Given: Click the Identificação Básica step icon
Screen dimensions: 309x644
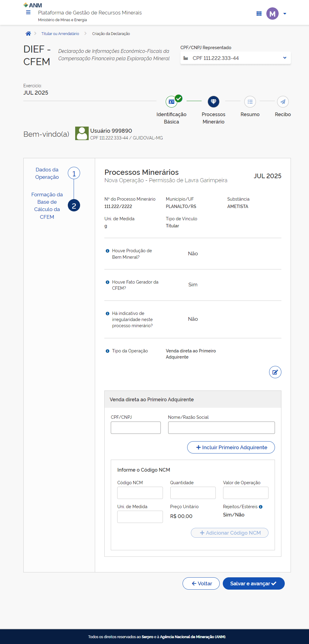Looking at the screenshot, I should point(172,102).
